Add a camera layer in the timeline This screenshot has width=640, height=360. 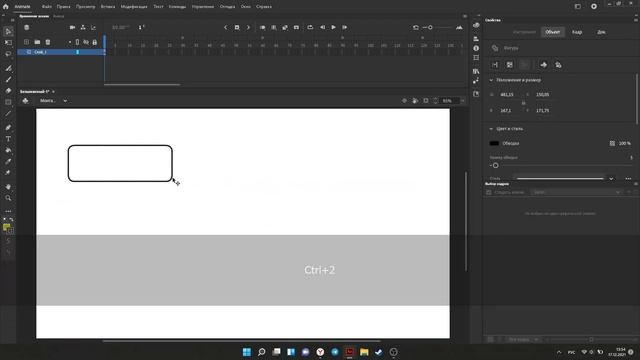click(x=72, y=27)
